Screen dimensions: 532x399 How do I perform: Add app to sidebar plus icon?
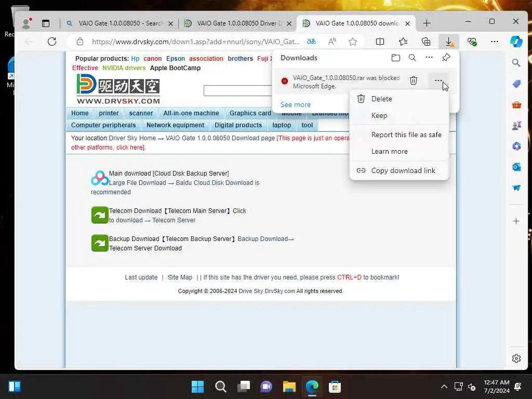point(516,221)
